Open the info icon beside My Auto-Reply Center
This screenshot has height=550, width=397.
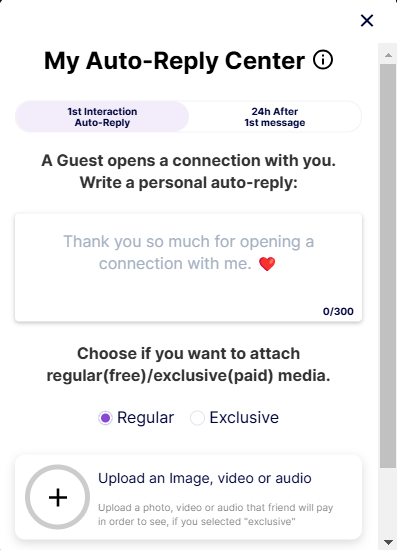coord(323,60)
